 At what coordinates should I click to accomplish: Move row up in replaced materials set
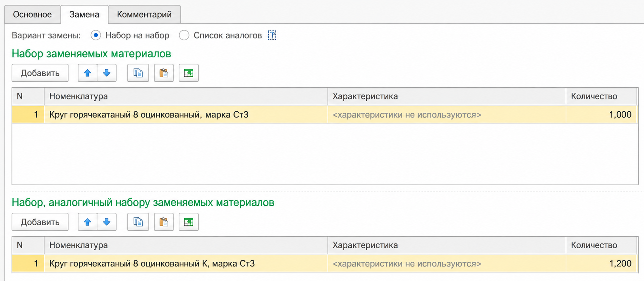[x=87, y=73]
